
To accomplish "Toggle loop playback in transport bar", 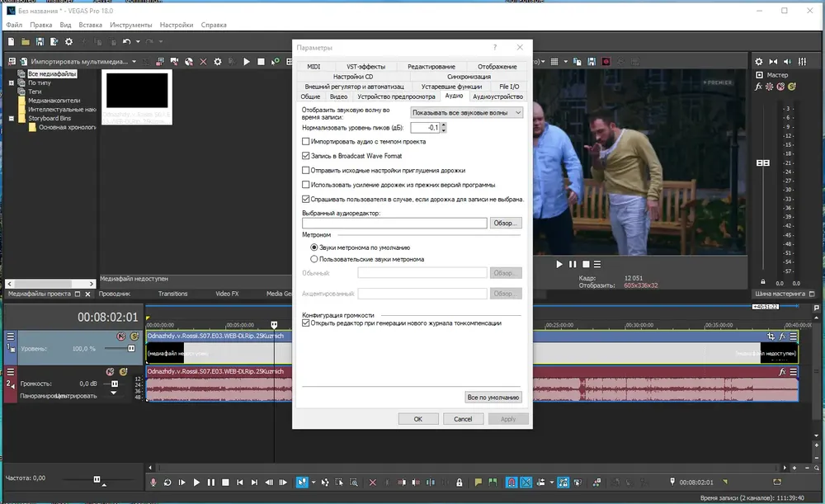I will [x=167, y=482].
